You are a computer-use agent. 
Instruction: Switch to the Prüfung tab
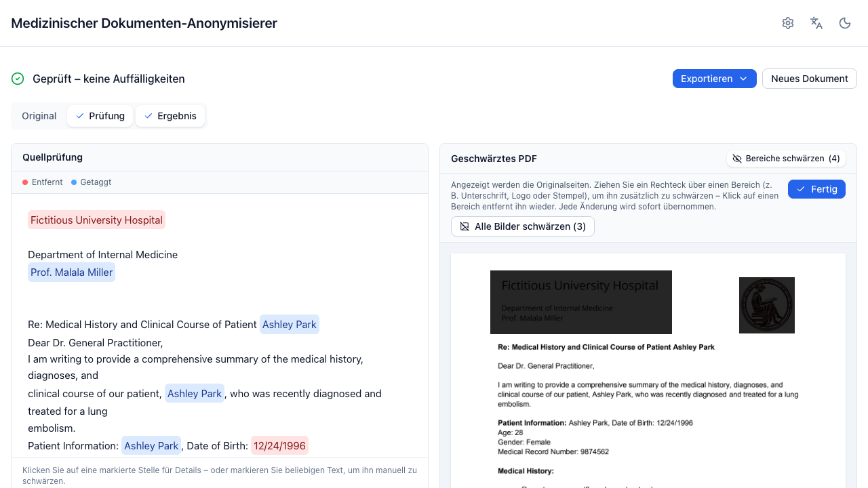click(x=100, y=116)
